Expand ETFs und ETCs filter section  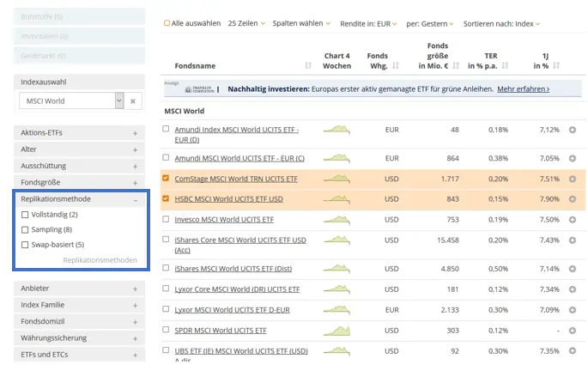(x=79, y=355)
